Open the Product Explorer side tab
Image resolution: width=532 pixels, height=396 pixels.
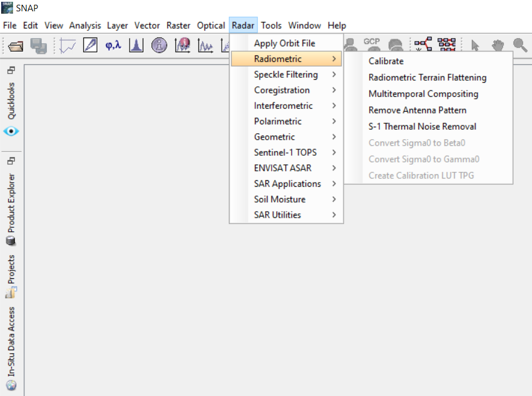(11, 203)
